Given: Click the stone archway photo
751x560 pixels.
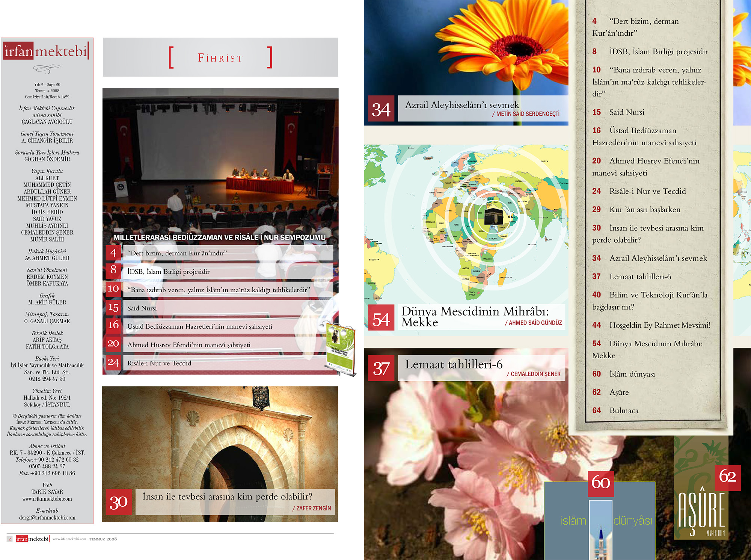Looking at the screenshot, I should pyautogui.click(x=220, y=436).
